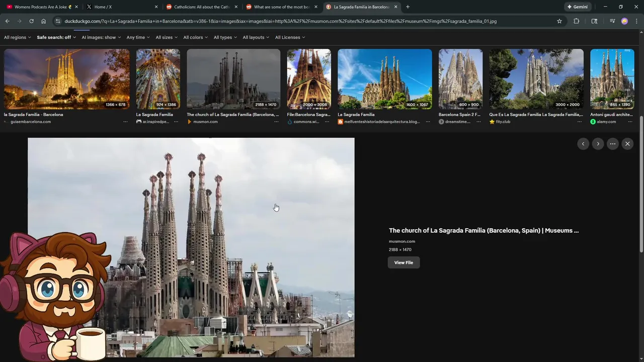The image size is (644, 362).
Task: Open the Chrome three-dot menu
Action: [637, 21]
